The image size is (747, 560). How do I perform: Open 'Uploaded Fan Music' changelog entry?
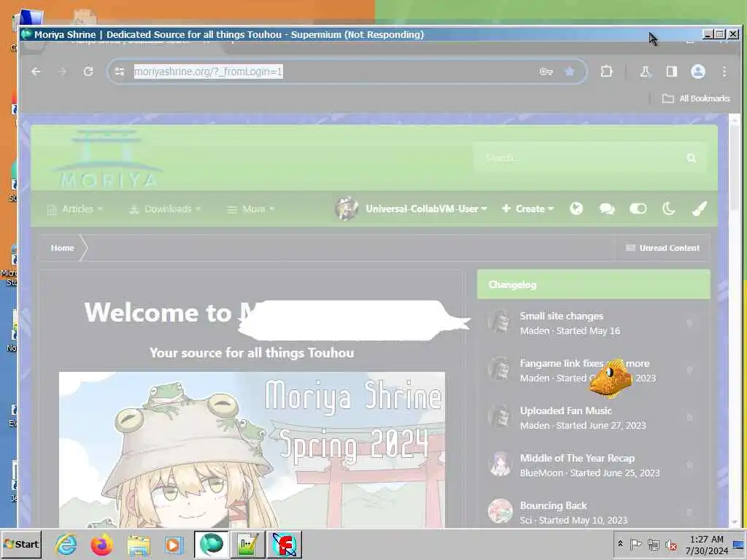click(x=565, y=411)
